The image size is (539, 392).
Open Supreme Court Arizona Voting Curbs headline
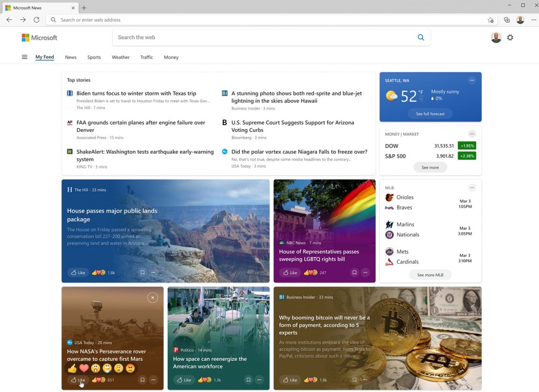293,127
